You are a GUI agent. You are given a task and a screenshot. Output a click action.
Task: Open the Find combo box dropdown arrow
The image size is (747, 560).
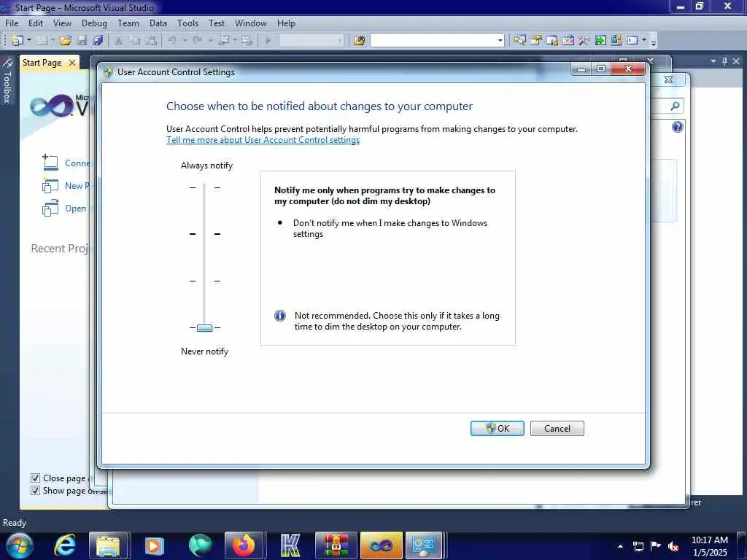pyautogui.click(x=500, y=41)
